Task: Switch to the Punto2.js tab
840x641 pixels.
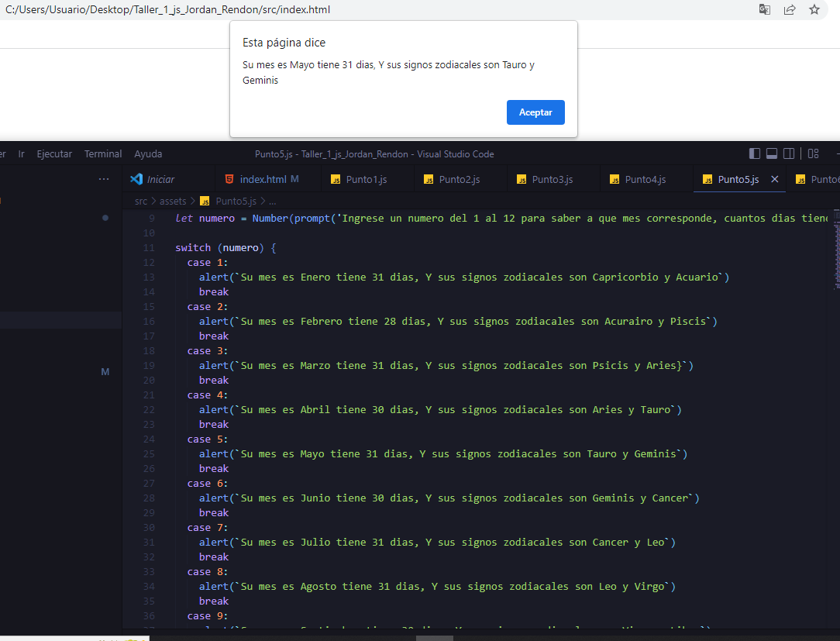Action: pos(460,180)
